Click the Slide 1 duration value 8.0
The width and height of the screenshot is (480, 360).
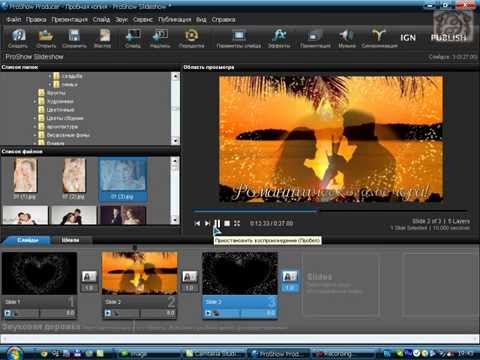click(x=70, y=313)
